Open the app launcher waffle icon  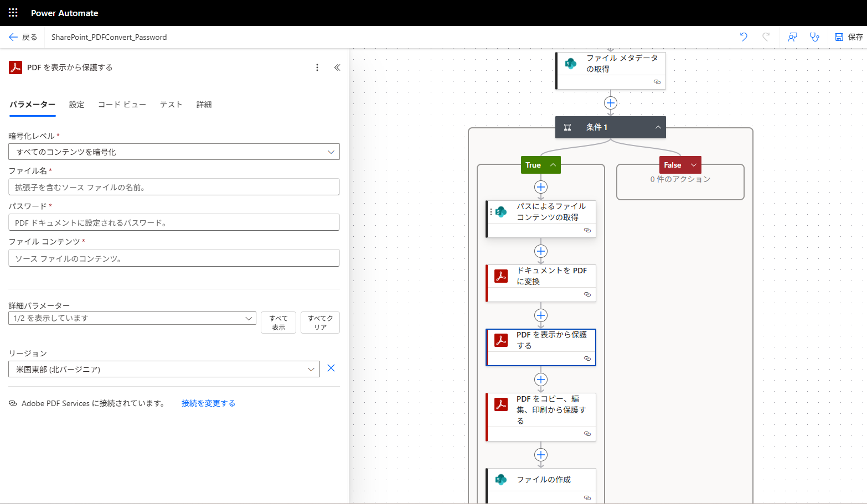[13, 13]
